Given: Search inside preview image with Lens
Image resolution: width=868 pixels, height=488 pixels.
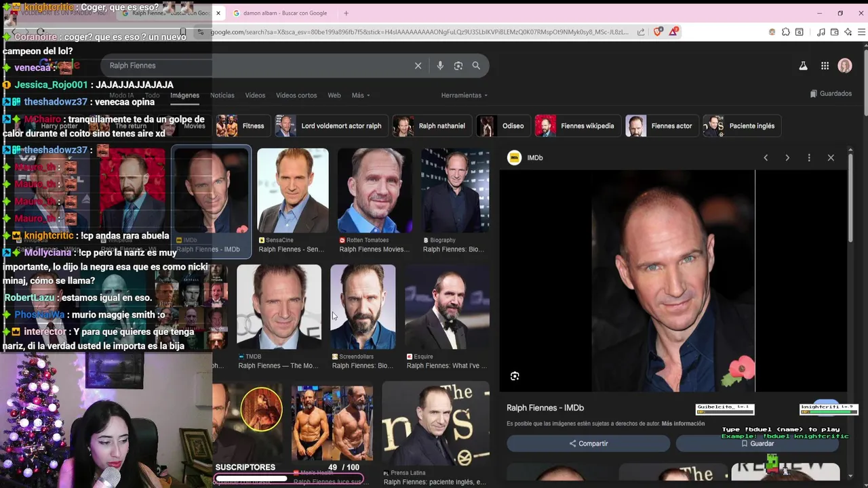Looking at the screenshot, I should click(x=515, y=376).
